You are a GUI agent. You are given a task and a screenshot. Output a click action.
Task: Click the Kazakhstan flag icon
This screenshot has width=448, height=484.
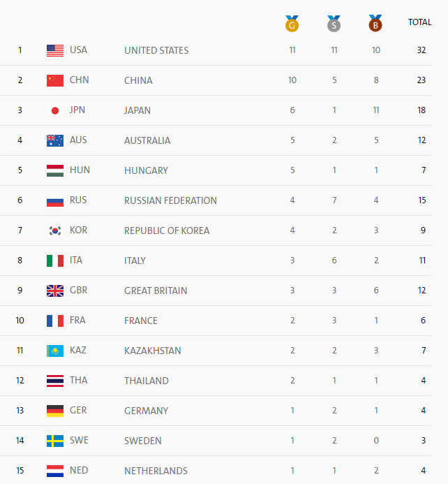click(55, 351)
